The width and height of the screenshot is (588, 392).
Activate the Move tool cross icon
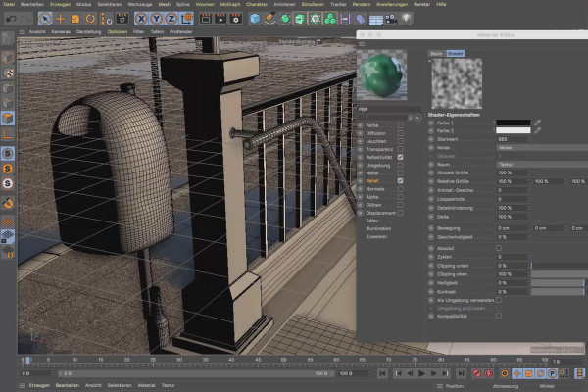click(x=60, y=19)
